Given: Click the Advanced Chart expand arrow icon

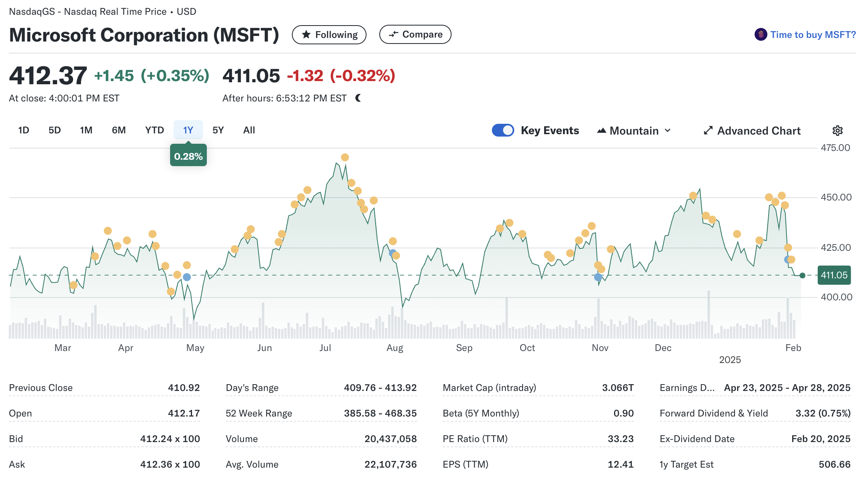Looking at the screenshot, I should click(x=708, y=131).
